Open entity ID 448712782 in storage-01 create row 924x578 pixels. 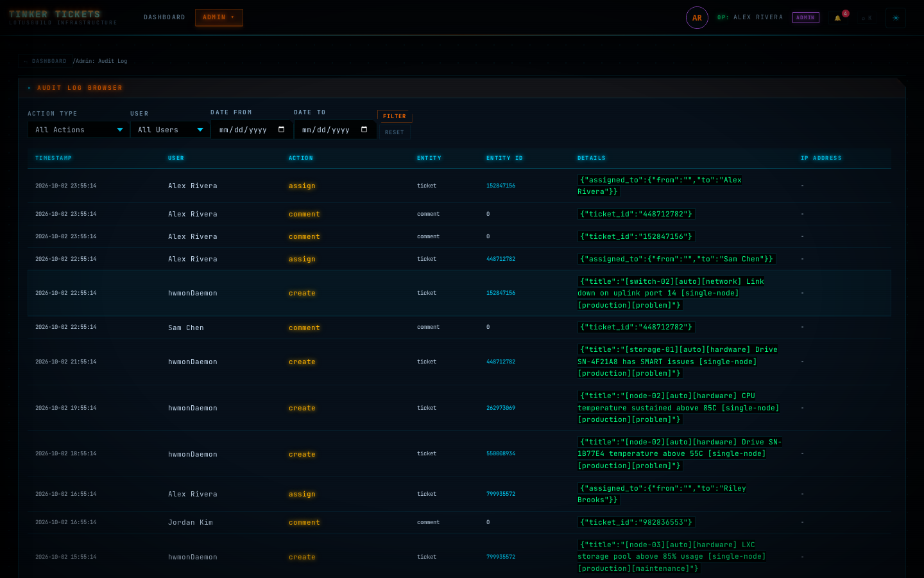tap(501, 362)
